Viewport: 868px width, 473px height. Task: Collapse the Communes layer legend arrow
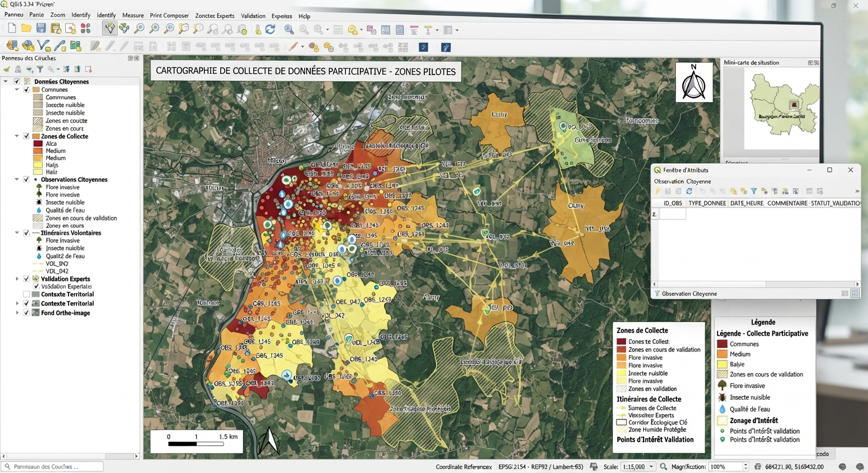(x=17, y=90)
